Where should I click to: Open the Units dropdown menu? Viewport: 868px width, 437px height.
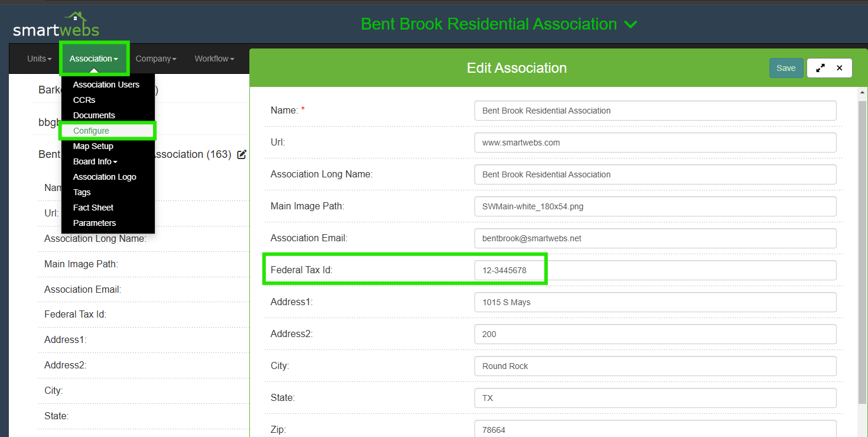point(39,59)
